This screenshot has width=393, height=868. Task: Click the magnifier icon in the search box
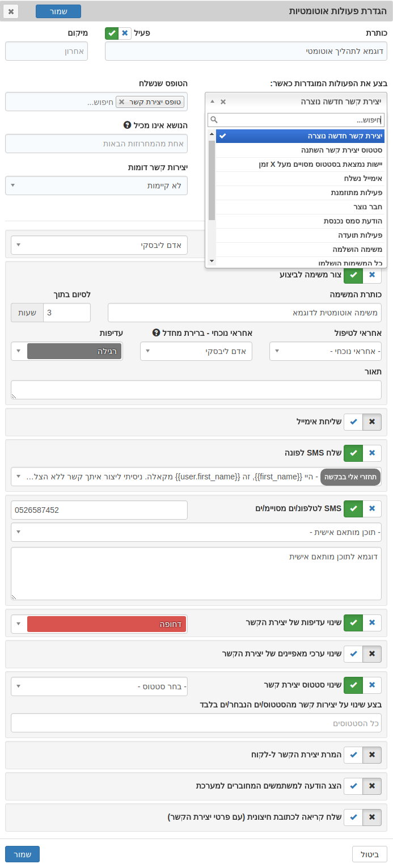coord(213,120)
